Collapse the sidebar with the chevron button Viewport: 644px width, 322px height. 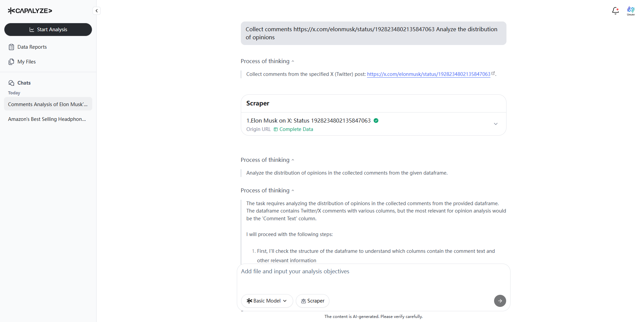[x=97, y=11]
